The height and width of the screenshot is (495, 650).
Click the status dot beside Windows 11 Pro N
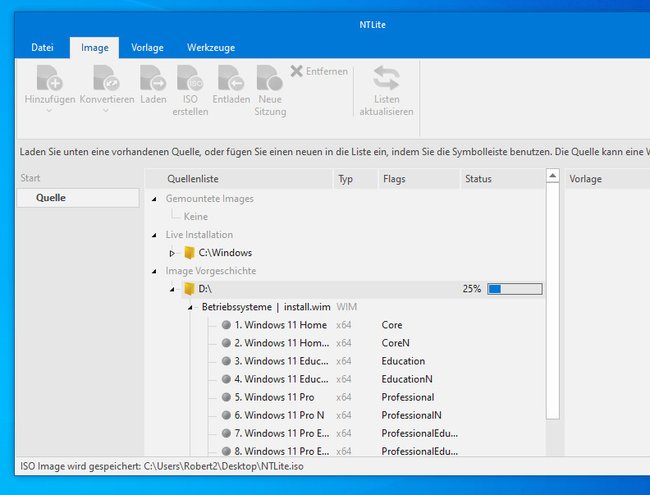point(226,415)
